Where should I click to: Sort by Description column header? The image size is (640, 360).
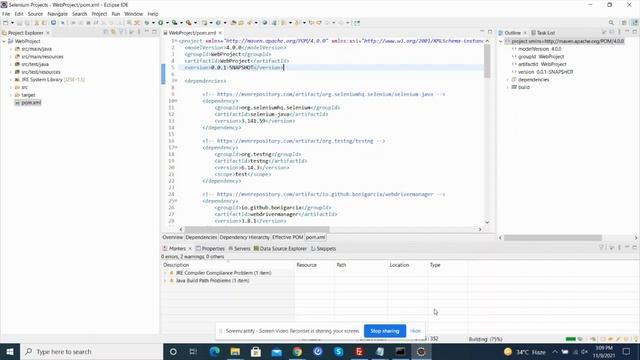(228, 265)
